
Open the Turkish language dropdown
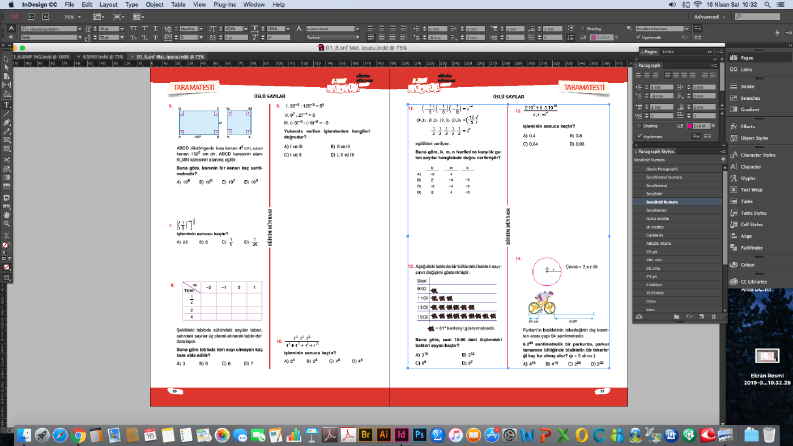click(333, 37)
